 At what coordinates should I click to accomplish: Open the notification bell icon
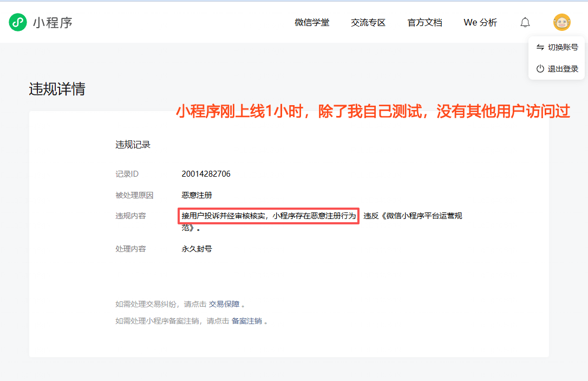pyautogui.click(x=525, y=23)
